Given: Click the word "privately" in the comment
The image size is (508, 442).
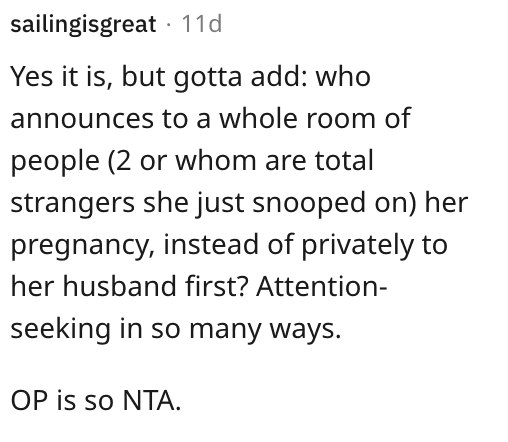Looking at the screenshot, I should (357, 246).
